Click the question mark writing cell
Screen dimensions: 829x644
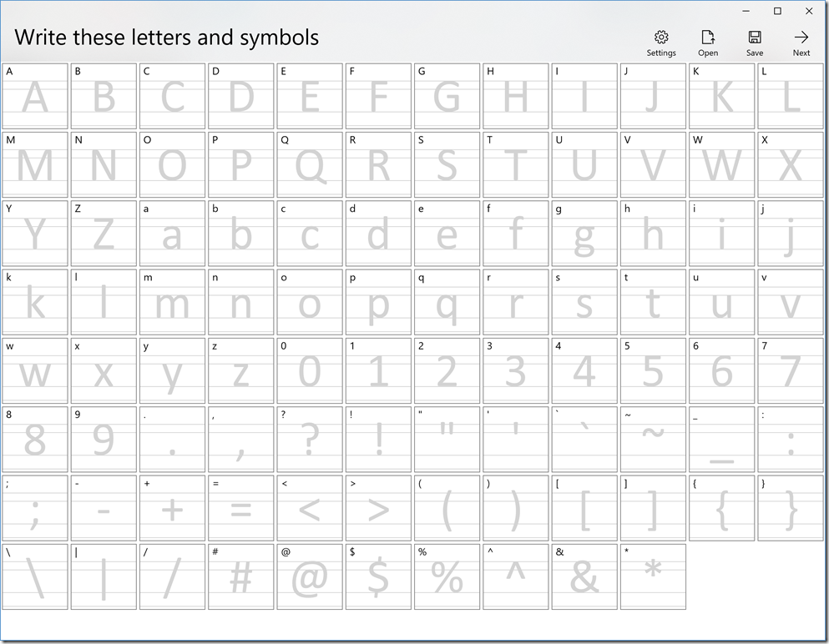click(x=310, y=439)
